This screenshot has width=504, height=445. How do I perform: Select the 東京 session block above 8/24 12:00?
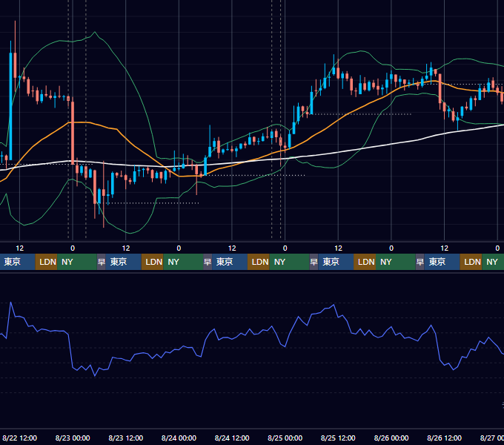[x=230, y=262]
